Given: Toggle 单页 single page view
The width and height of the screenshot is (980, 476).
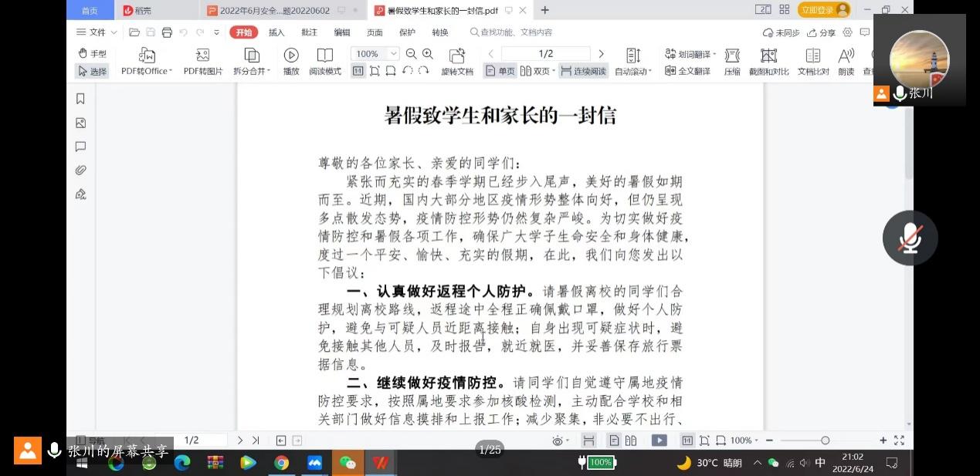Looking at the screenshot, I should pos(500,71).
